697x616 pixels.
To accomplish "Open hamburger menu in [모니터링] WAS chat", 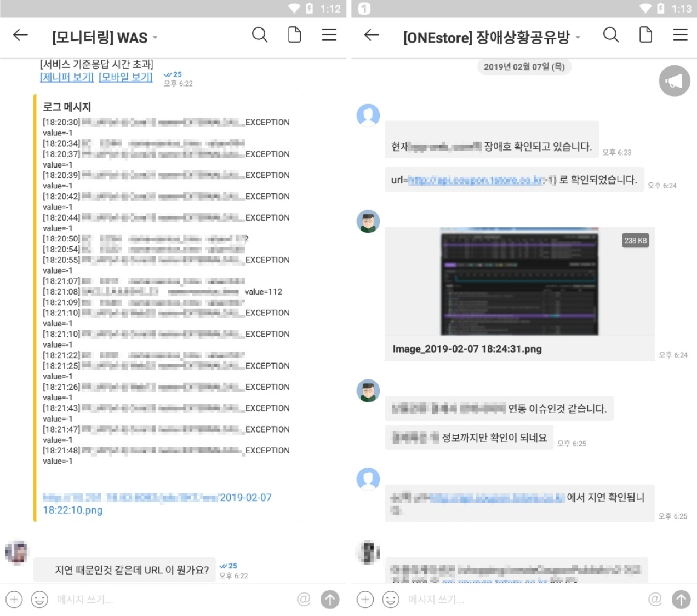I will tap(329, 35).
